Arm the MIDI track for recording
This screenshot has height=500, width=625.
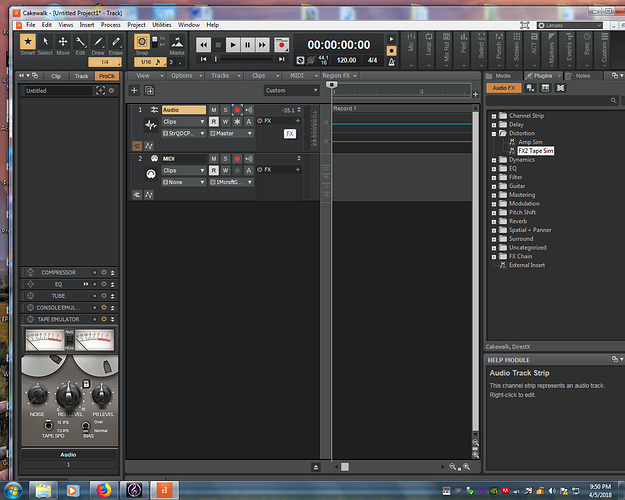[x=237, y=159]
